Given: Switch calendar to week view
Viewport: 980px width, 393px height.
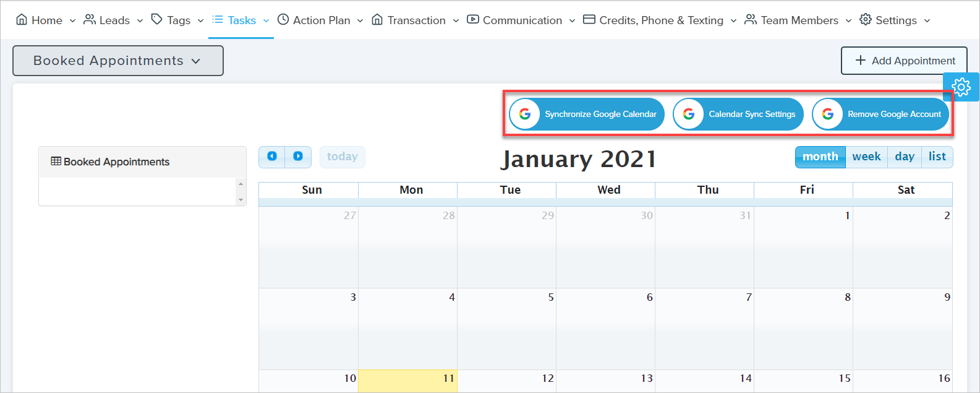Looking at the screenshot, I should coord(866,157).
